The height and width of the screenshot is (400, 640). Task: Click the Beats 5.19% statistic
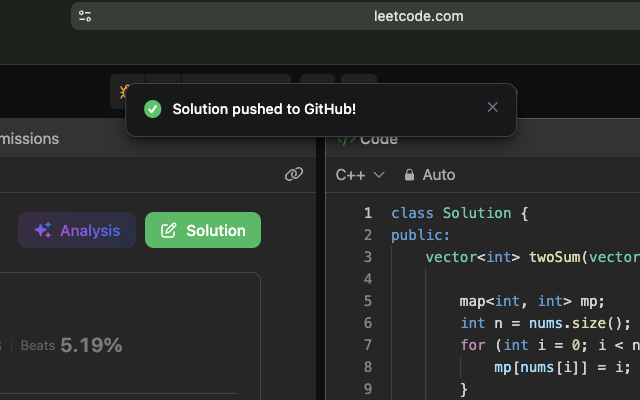(71, 345)
